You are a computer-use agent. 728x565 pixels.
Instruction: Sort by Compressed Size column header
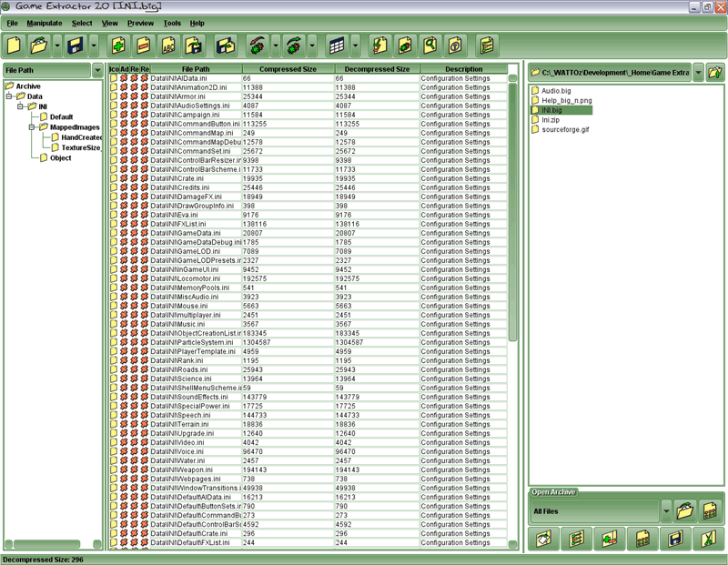(x=288, y=69)
